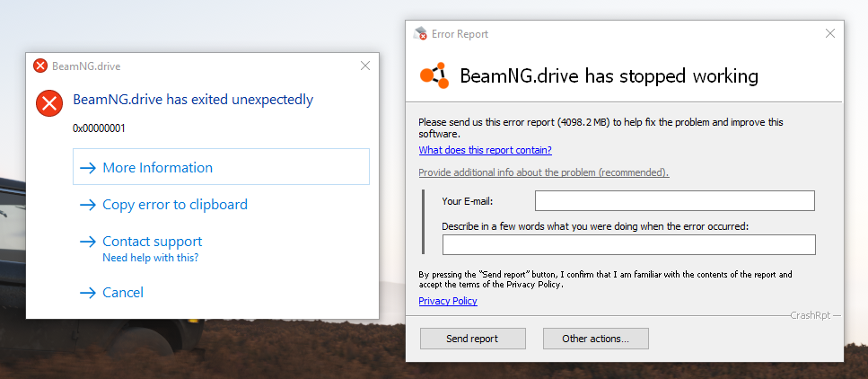
Task: Click 'BeamNG.drive has exited unexpectedly' heading
Action: tap(193, 100)
